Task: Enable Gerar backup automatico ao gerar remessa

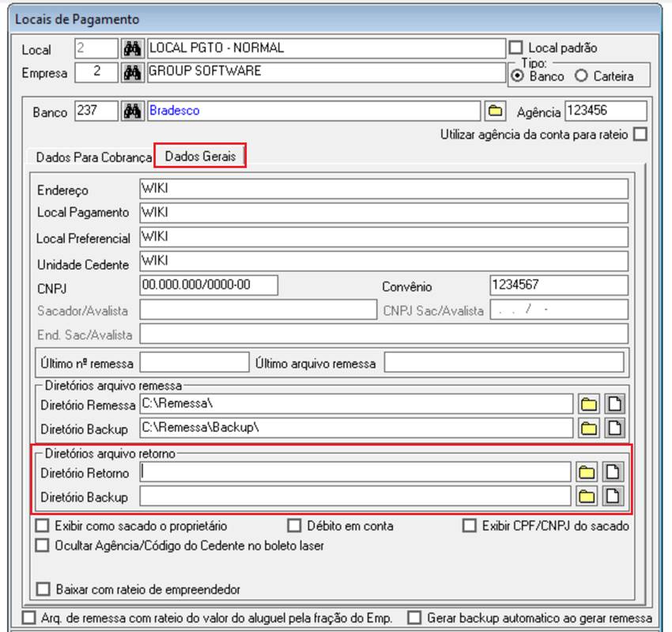Action: (414, 618)
